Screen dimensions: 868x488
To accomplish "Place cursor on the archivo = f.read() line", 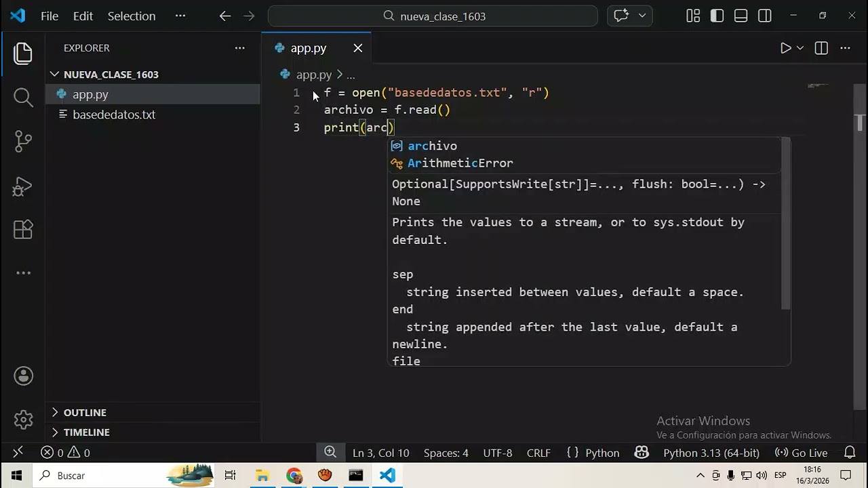I will (x=387, y=110).
